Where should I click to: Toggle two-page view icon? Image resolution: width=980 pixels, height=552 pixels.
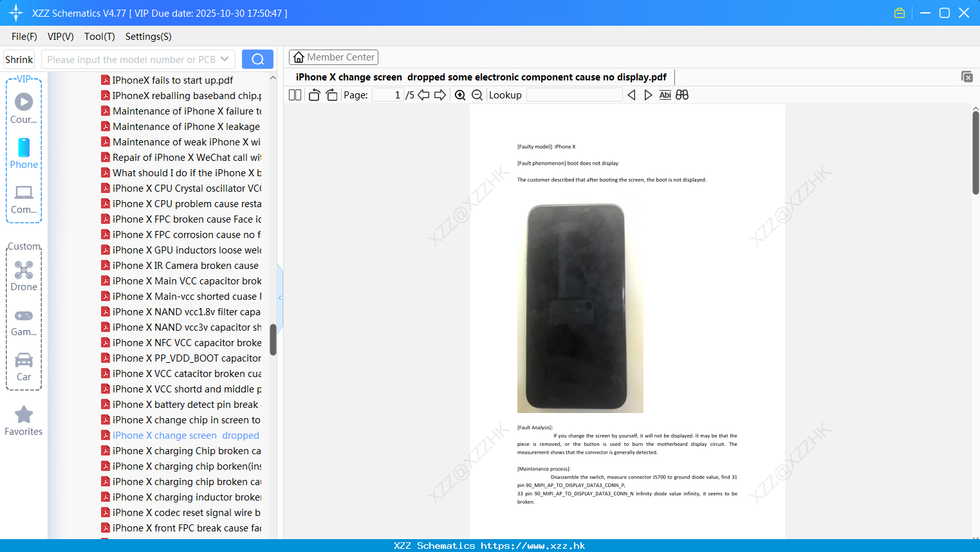coord(295,95)
